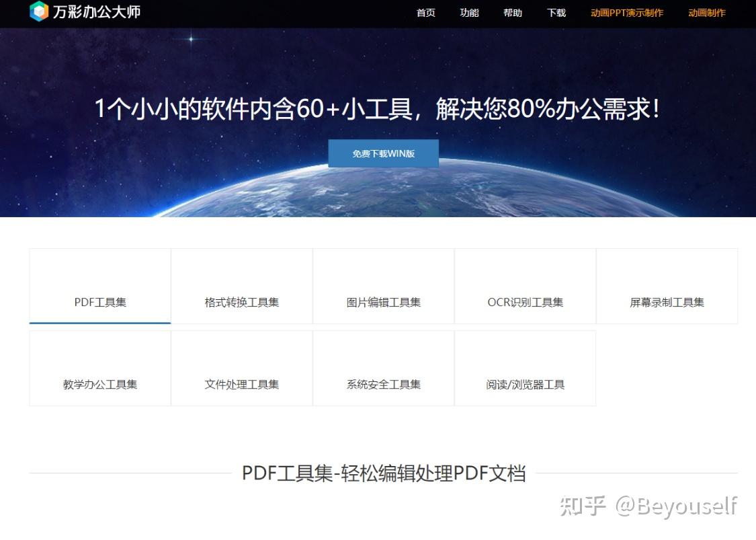This screenshot has width=756, height=540.
Task: Select the 格式转换工具集 tab
Action: 242,286
